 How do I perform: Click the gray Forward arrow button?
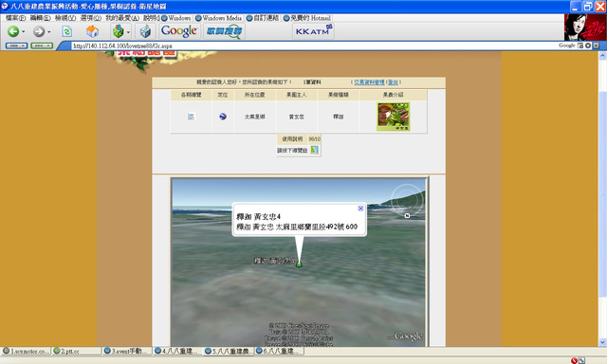(x=38, y=31)
